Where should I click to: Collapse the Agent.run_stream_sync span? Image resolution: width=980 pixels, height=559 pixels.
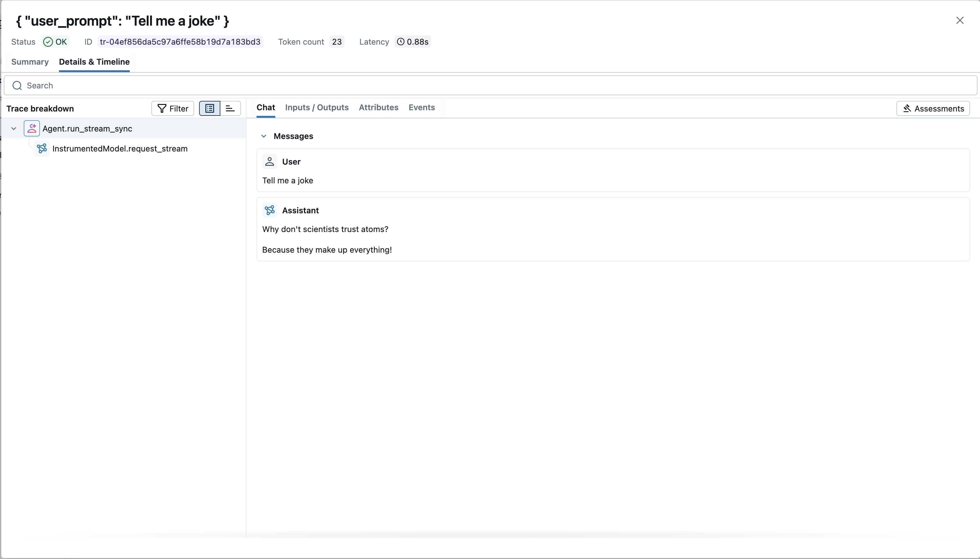tap(13, 128)
